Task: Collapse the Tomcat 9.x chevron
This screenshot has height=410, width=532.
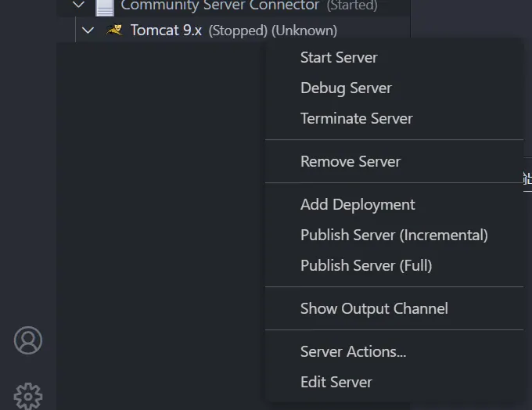Action: [88, 31]
